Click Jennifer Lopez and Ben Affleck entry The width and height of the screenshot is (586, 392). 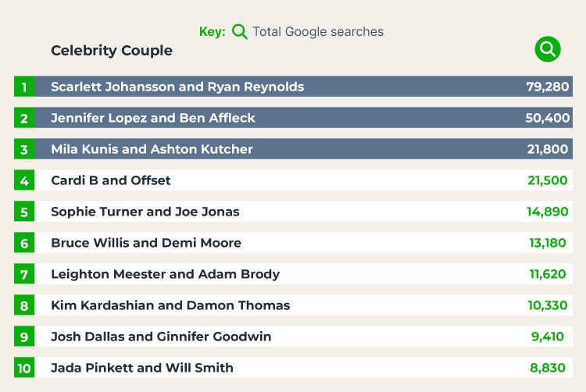pos(293,118)
